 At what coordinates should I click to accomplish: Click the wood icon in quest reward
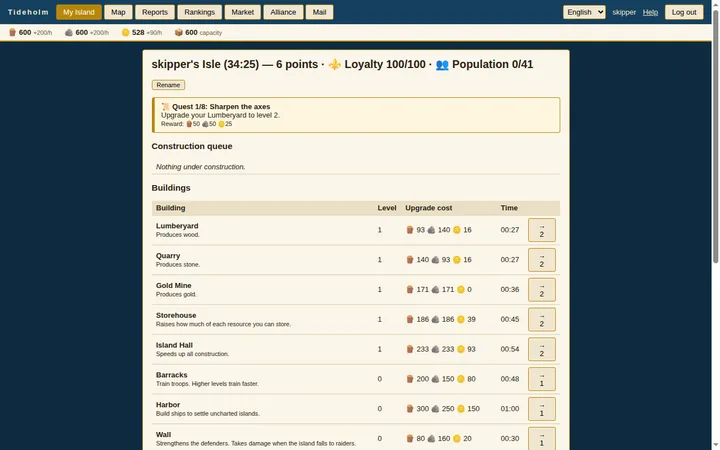(x=189, y=124)
